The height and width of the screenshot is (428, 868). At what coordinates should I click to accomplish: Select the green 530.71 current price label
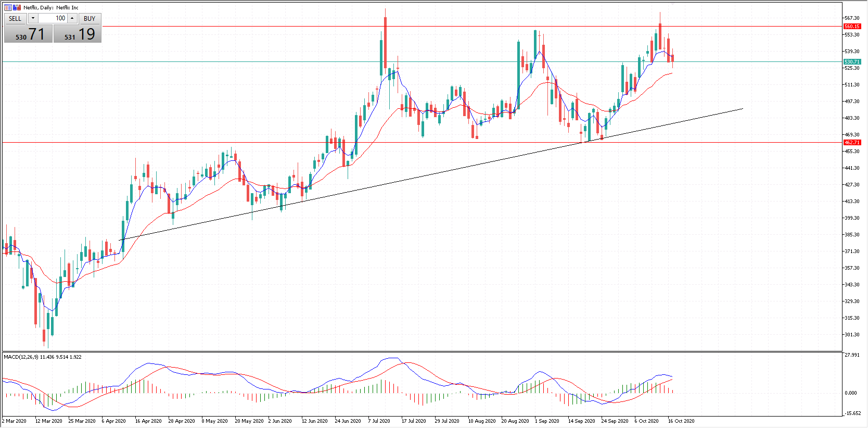tap(851, 61)
